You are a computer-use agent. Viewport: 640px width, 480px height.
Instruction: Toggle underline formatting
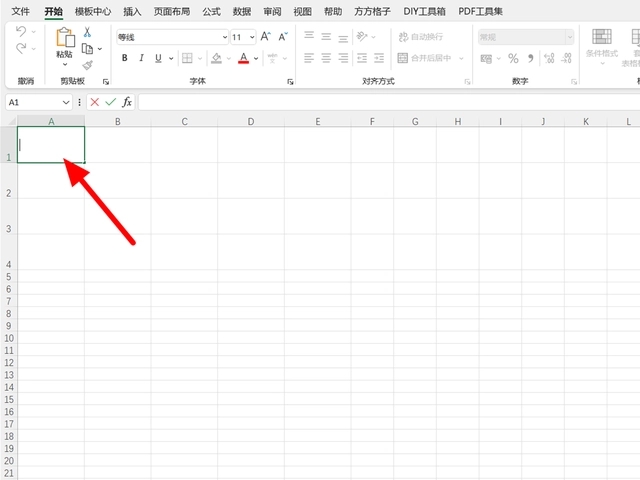tap(158, 58)
